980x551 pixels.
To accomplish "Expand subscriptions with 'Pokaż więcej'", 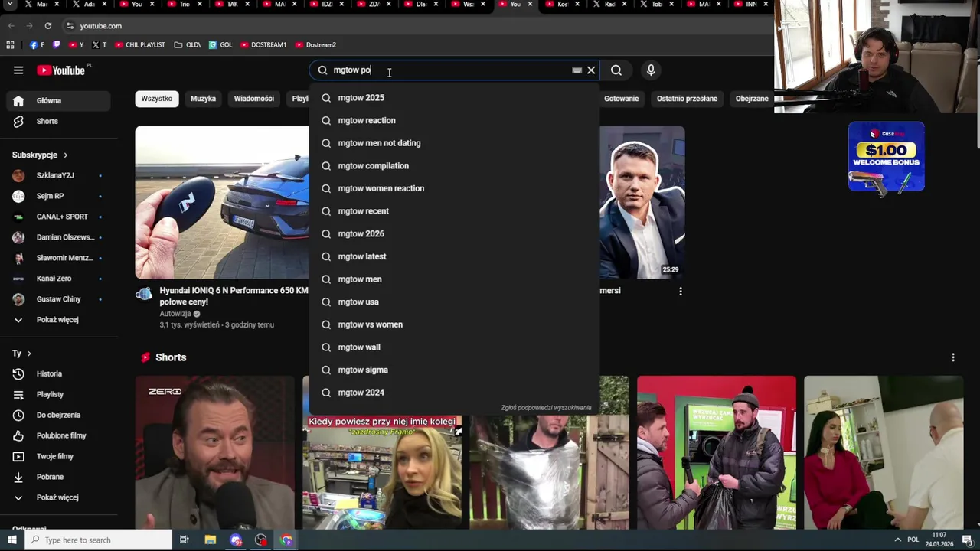I will 59,320.
